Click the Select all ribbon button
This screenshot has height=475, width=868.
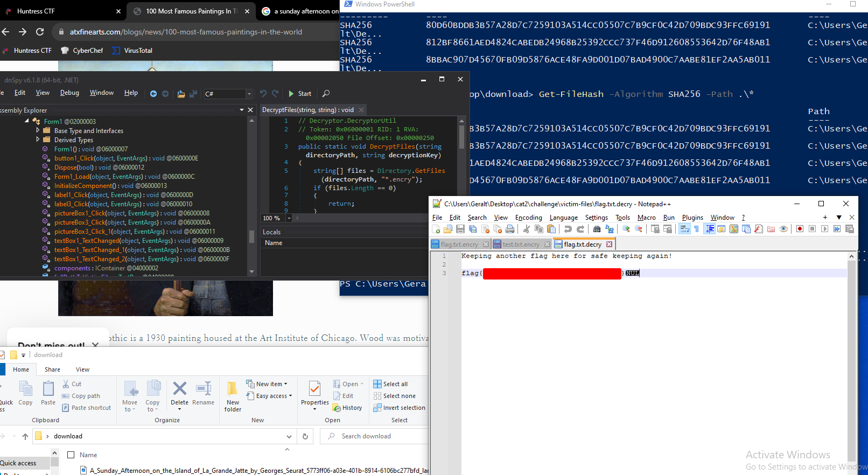click(x=391, y=384)
